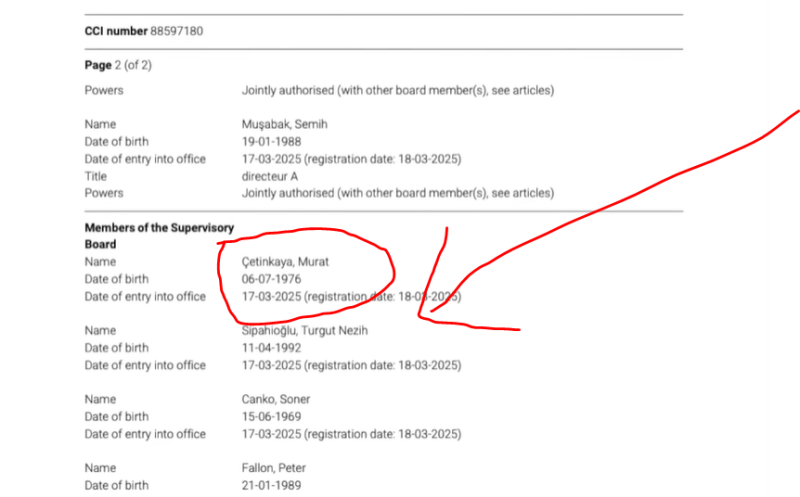This screenshot has width=800, height=497.
Task: Click the tip of the red arrow
Action: point(432,313)
